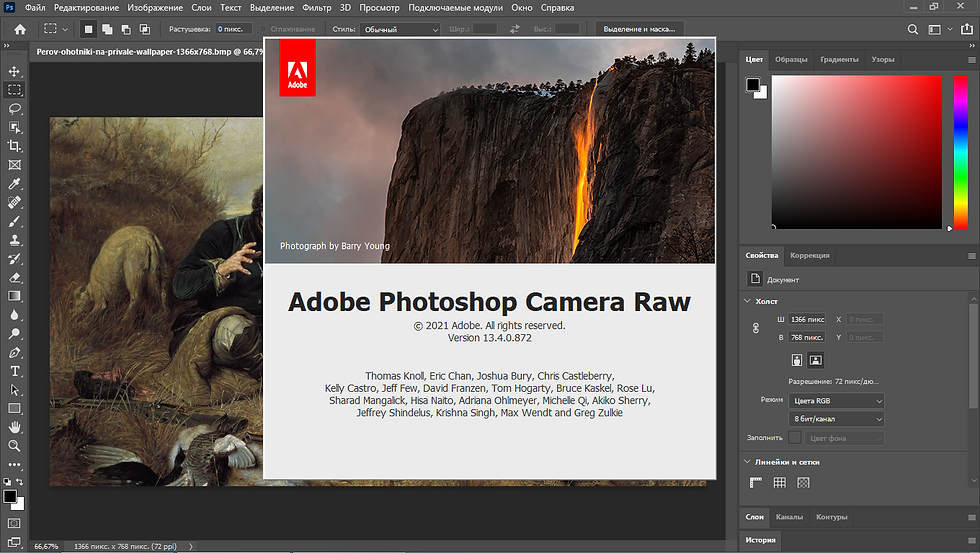Select the Lasso tool
This screenshot has height=553, width=980.
pyautogui.click(x=14, y=109)
